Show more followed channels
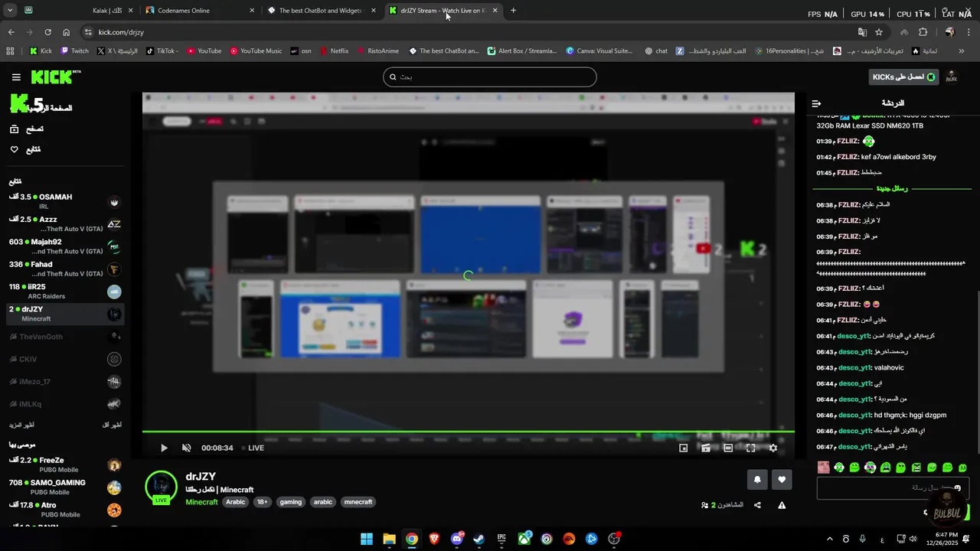980x551 pixels. click(x=21, y=425)
